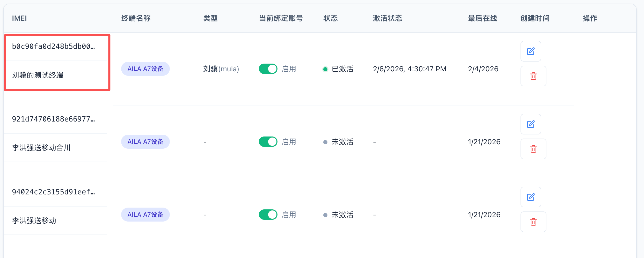Click the 创建时间 column header

(535, 18)
